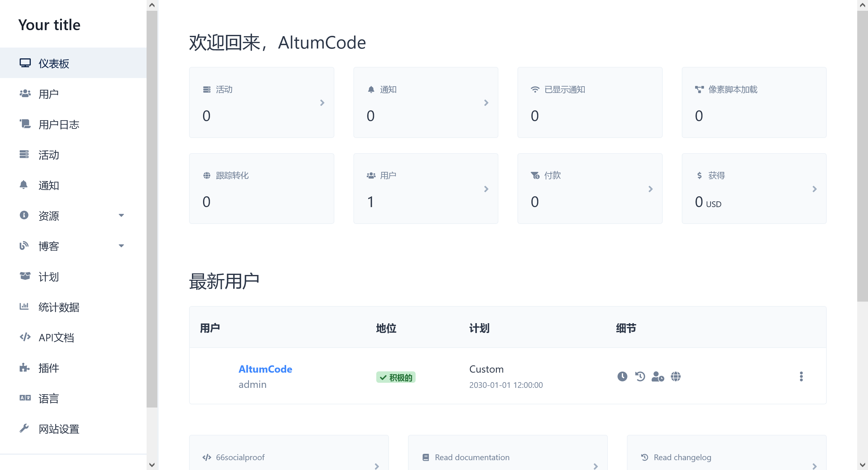The width and height of the screenshot is (868, 470).
Task: Click the bell icon in the 通知 sidebar item
Action: click(23, 185)
